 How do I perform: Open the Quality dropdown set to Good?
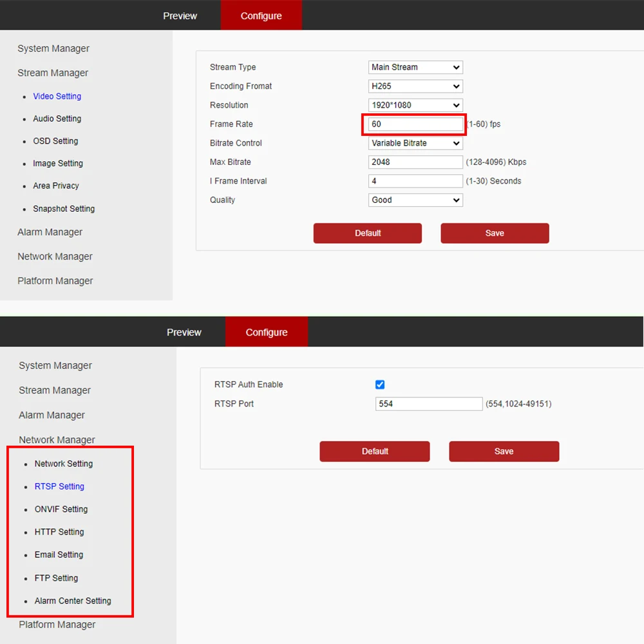pos(415,200)
